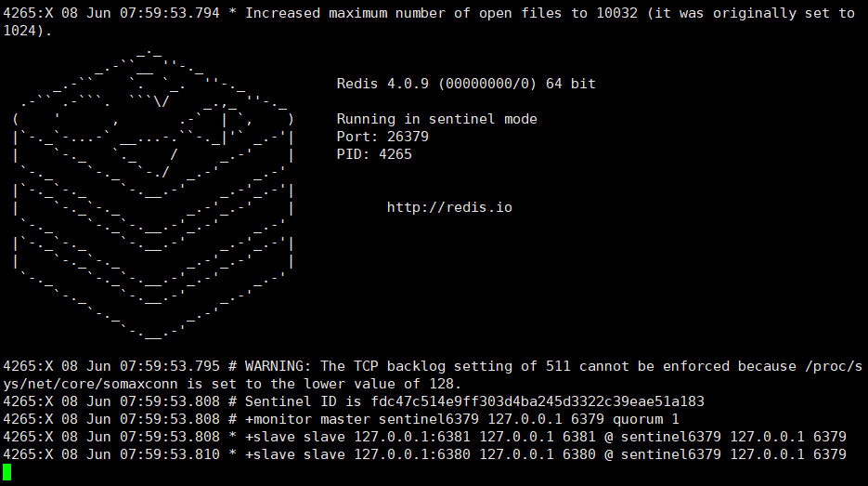Click the 'PID: 4265' line

point(374,154)
